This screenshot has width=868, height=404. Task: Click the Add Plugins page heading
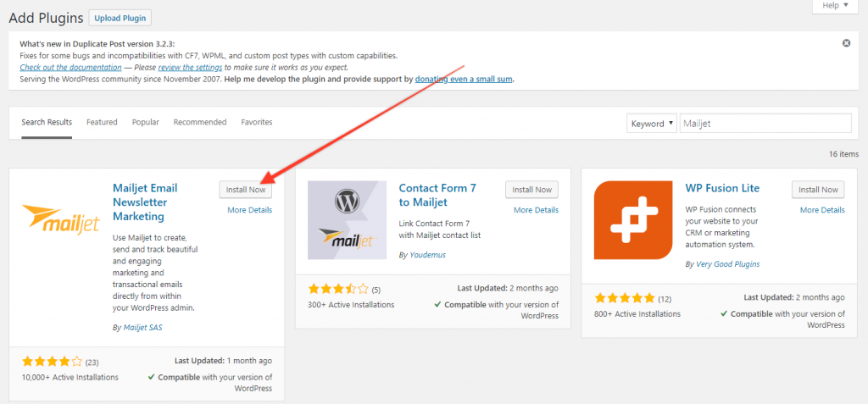point(46,18)
